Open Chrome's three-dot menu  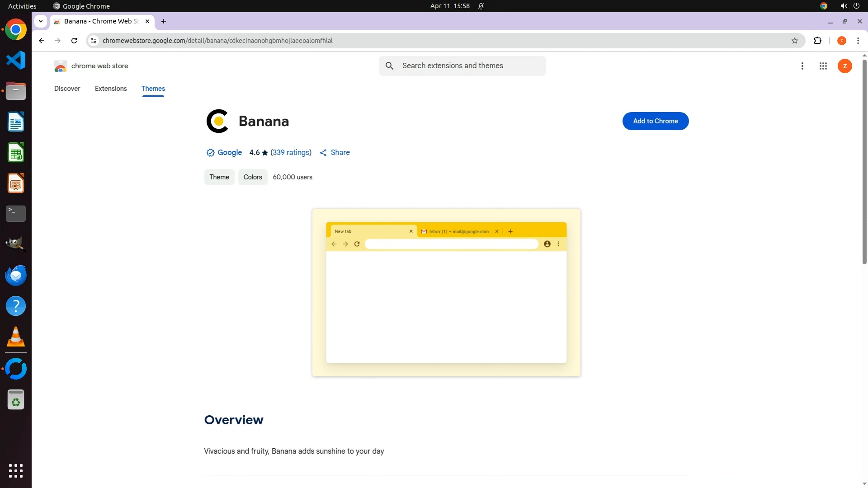click(858, 41)
